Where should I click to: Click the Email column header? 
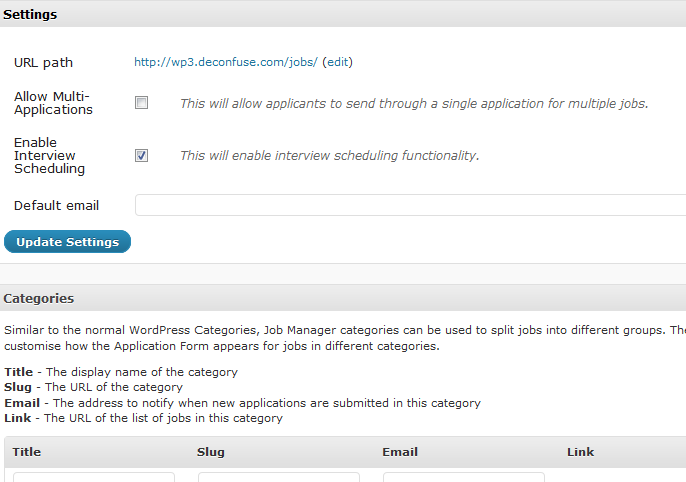[x=400, y=452]
